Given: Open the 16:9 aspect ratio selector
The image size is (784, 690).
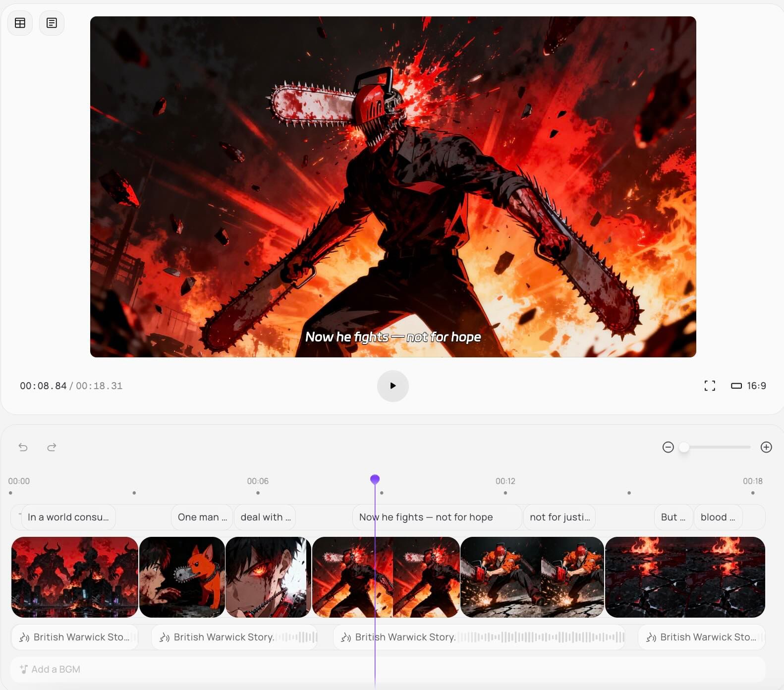Looking at the screenshot, I should tap(748, 386).
